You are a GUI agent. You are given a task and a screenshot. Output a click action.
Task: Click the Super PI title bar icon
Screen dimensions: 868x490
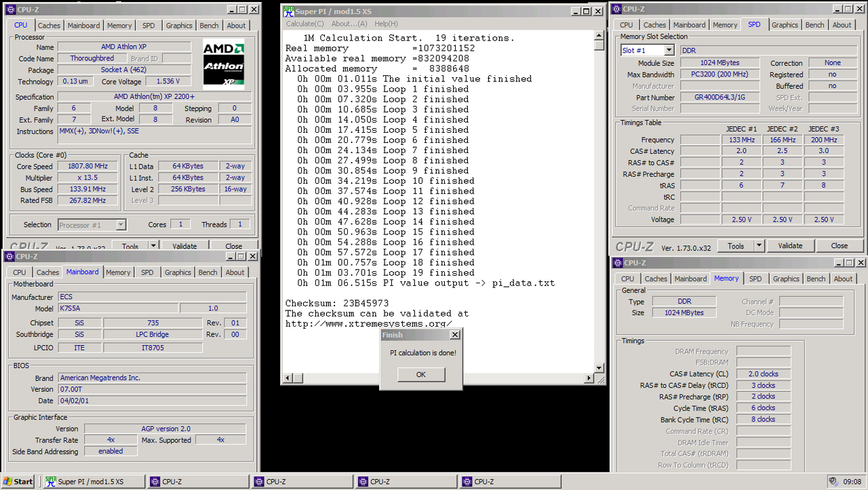pyautogui.click(x=288, y=10)
